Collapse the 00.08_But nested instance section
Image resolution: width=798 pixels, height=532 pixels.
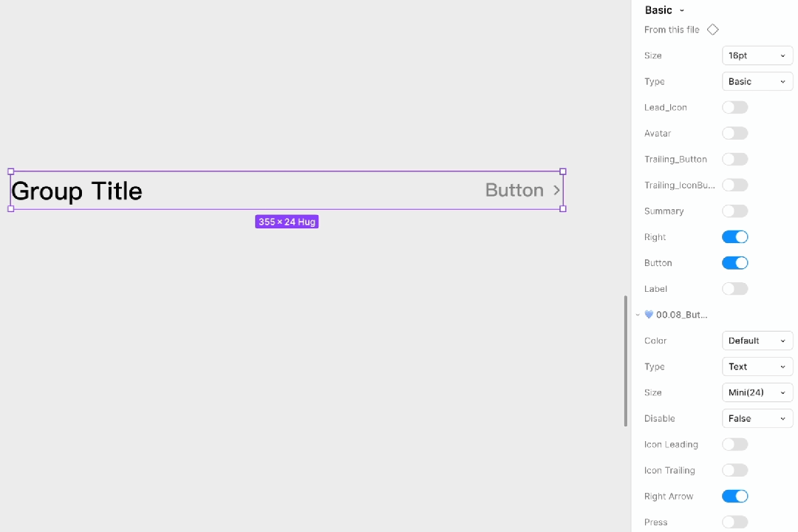click(x=638, y=315)
